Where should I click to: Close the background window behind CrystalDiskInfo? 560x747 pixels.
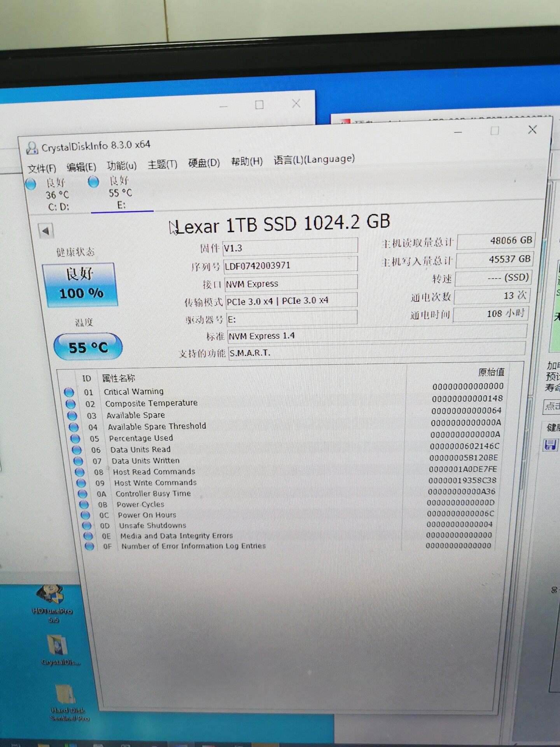click(x=296, y=103)
